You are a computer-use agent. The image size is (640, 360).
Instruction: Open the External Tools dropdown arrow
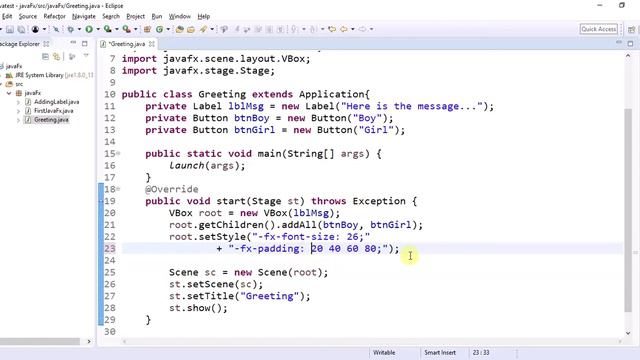pos(136,29)
